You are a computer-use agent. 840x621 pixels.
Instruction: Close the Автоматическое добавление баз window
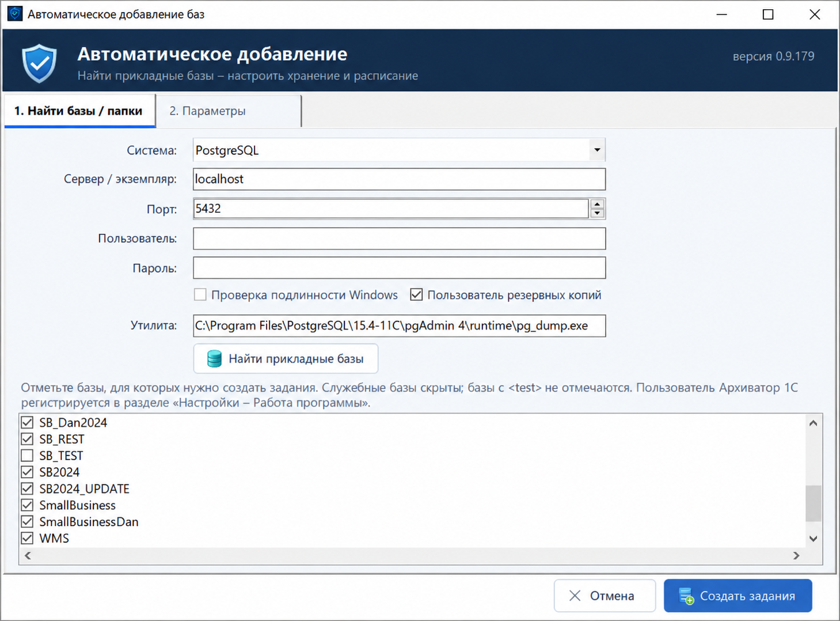(815, 14)
